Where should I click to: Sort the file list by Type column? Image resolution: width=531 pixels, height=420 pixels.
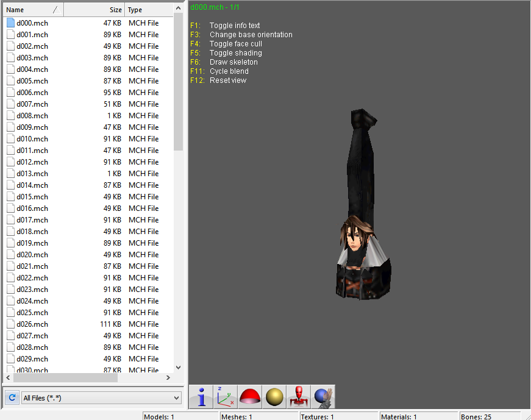tap(149, 10)
